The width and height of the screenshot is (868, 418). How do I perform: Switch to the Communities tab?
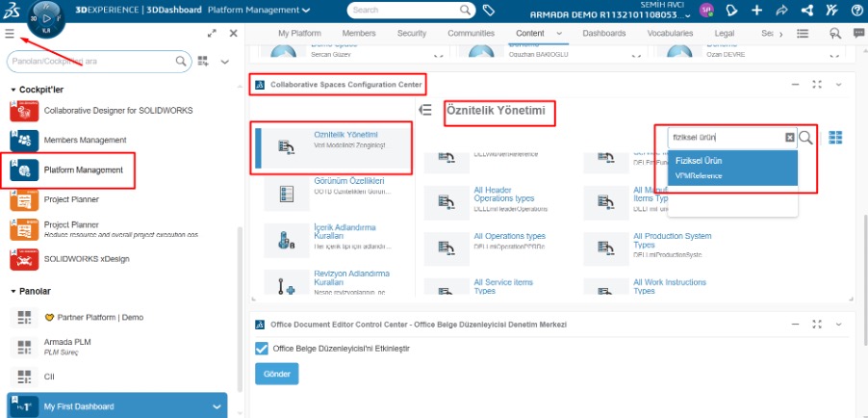pos(472,34)
